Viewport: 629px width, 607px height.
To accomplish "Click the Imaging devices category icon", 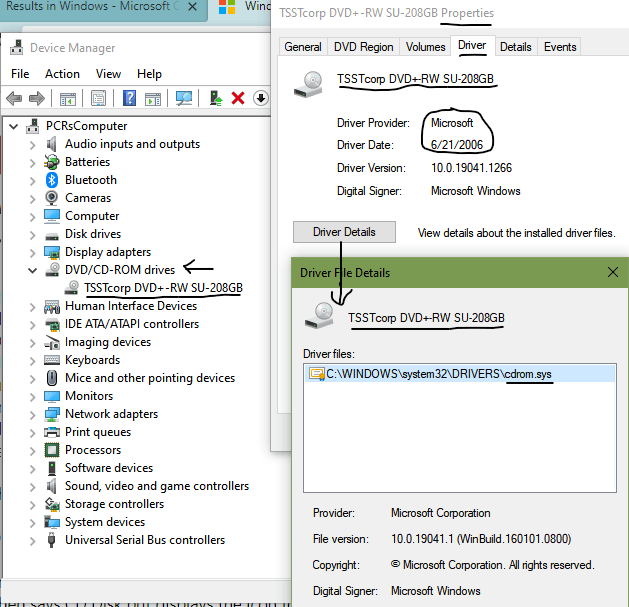I will tap(52, 342).
